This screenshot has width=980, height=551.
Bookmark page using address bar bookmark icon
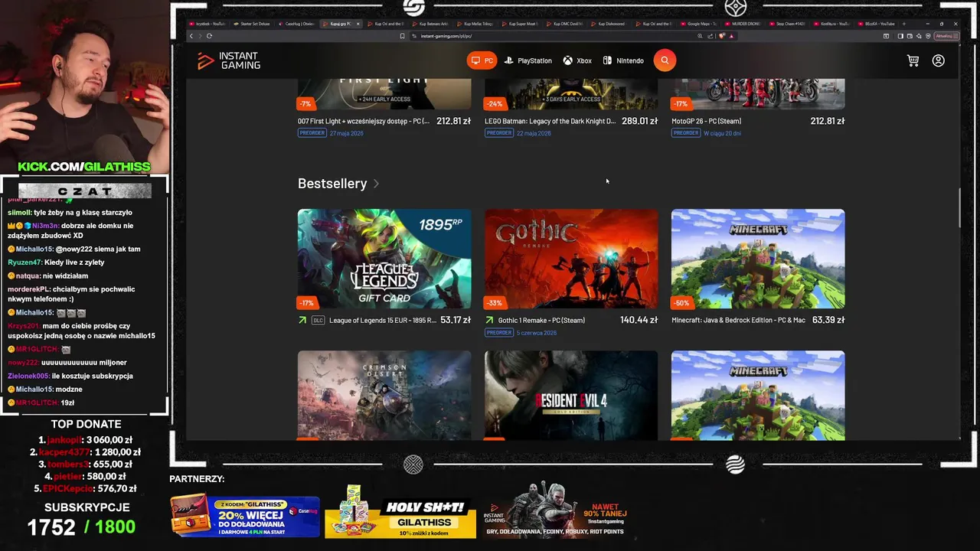[x=402, y=36]
